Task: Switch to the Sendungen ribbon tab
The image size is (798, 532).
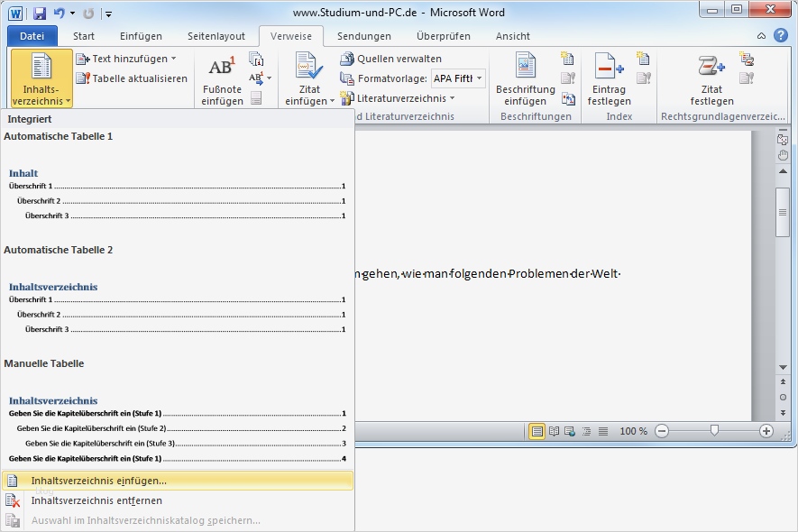Action: pos(363,35)
